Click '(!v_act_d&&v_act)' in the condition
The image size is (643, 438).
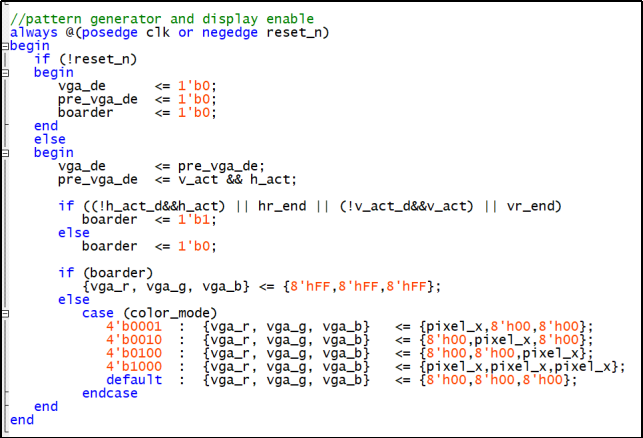tap(406, 206)
